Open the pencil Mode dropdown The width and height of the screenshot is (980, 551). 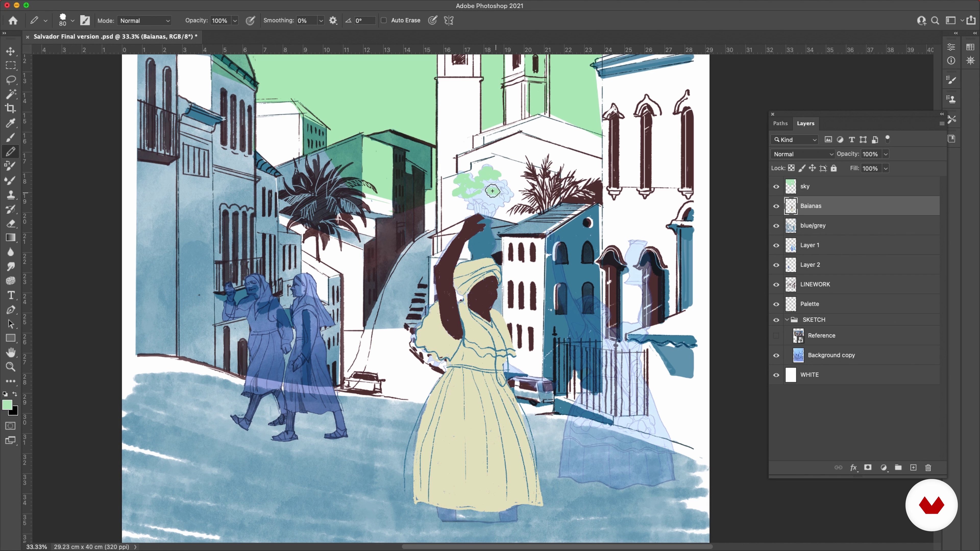pos(144,21)
